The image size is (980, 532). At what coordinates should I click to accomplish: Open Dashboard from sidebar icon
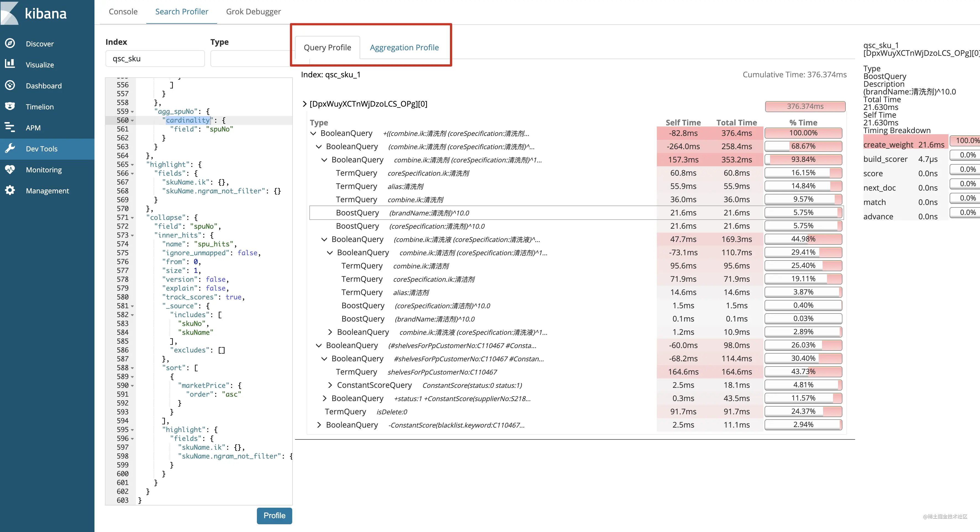10,85
